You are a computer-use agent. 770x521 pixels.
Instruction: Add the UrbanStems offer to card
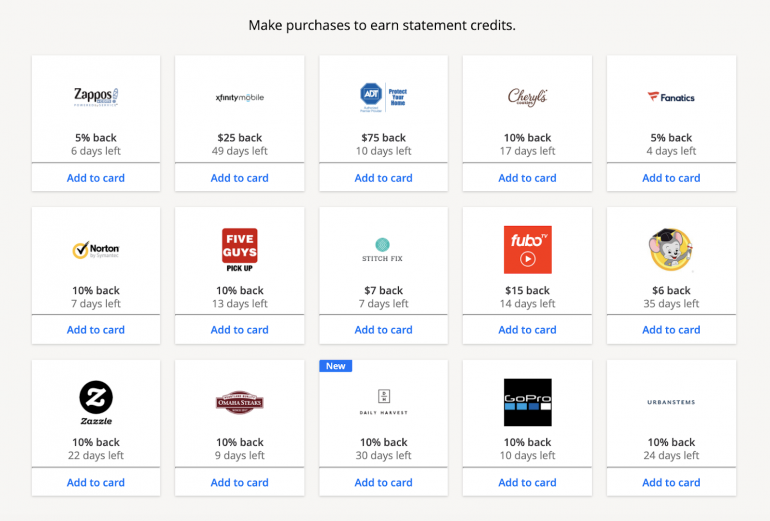point(671,483)
